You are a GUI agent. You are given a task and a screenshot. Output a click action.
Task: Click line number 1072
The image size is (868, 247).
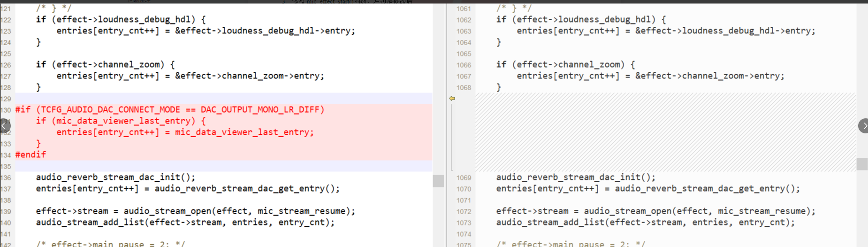(x=464, y=212)
